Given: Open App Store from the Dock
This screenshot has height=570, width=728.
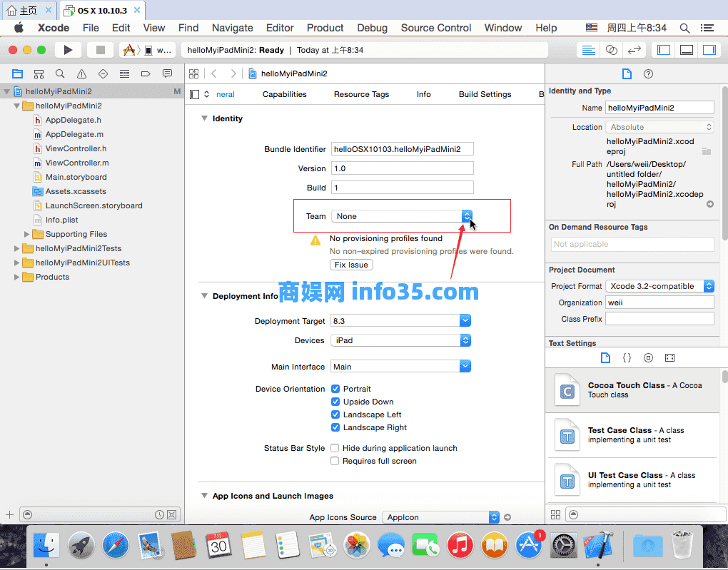Looking at the screenshot, I should pos(530,545).
